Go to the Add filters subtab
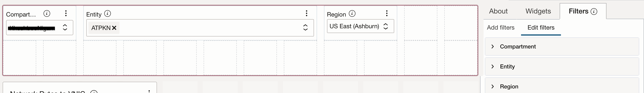This screenshot has width=644, height=93. tap(500, 28)
